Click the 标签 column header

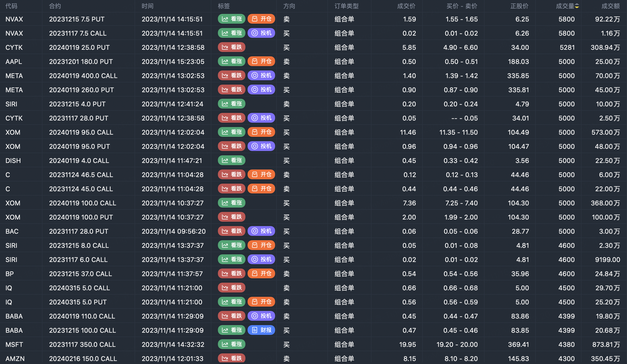(x=224, y=6)
